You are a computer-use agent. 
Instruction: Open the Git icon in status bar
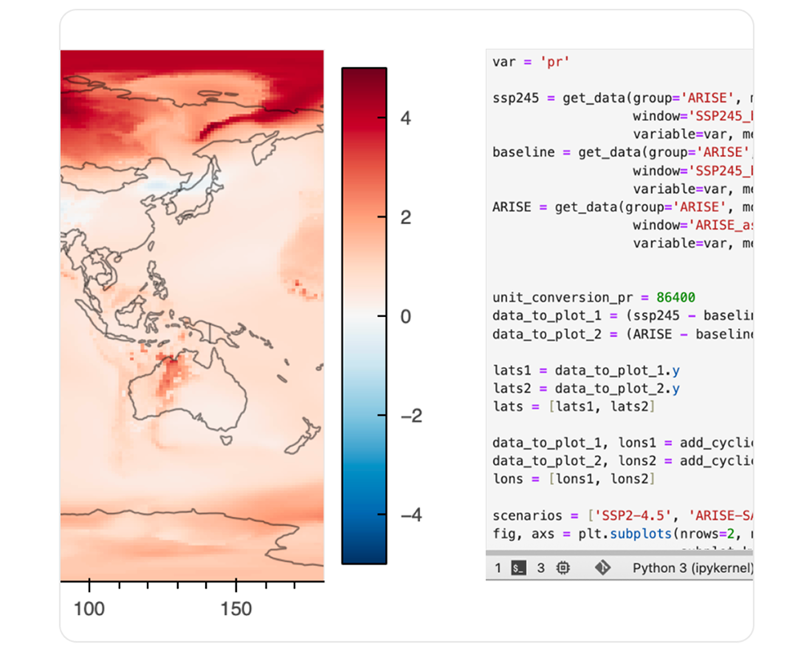coord(602,568)
